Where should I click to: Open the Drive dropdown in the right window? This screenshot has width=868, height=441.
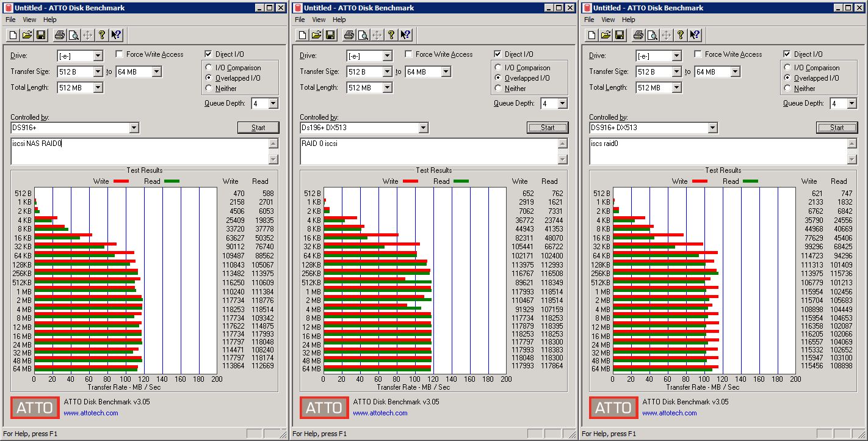(676, 56)
